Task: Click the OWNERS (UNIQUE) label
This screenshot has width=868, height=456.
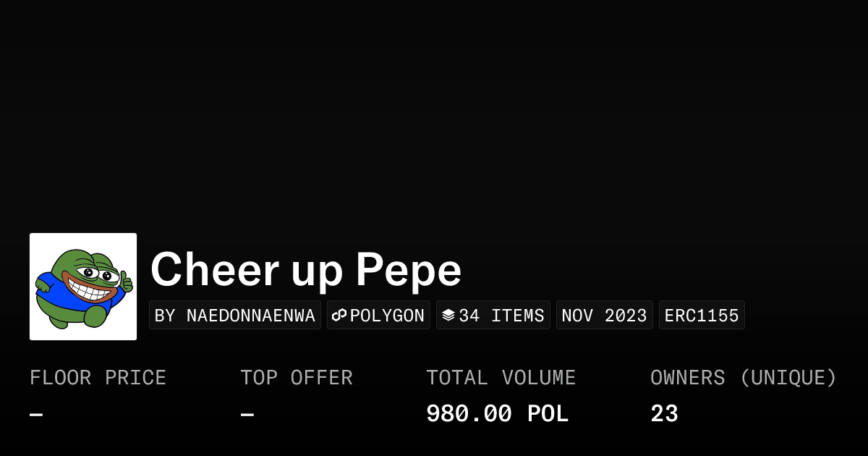Action: [x=743, y=378]
